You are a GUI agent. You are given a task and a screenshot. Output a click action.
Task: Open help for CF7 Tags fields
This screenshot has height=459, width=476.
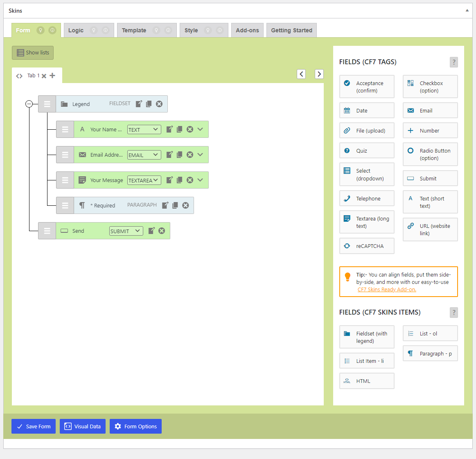click(453, 62)
